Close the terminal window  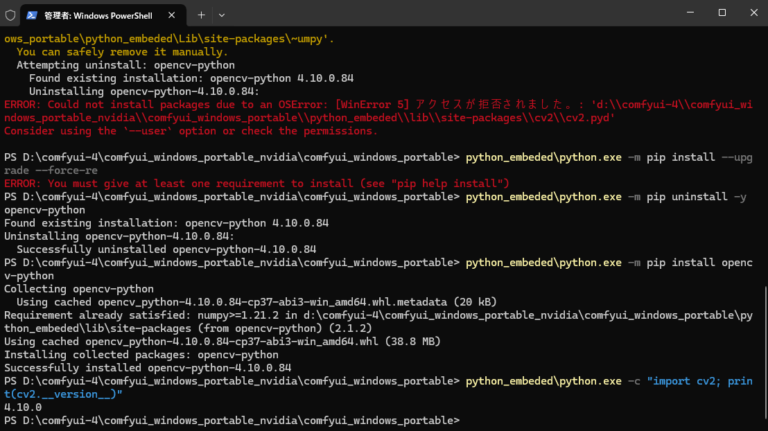(x=754, y=13)
